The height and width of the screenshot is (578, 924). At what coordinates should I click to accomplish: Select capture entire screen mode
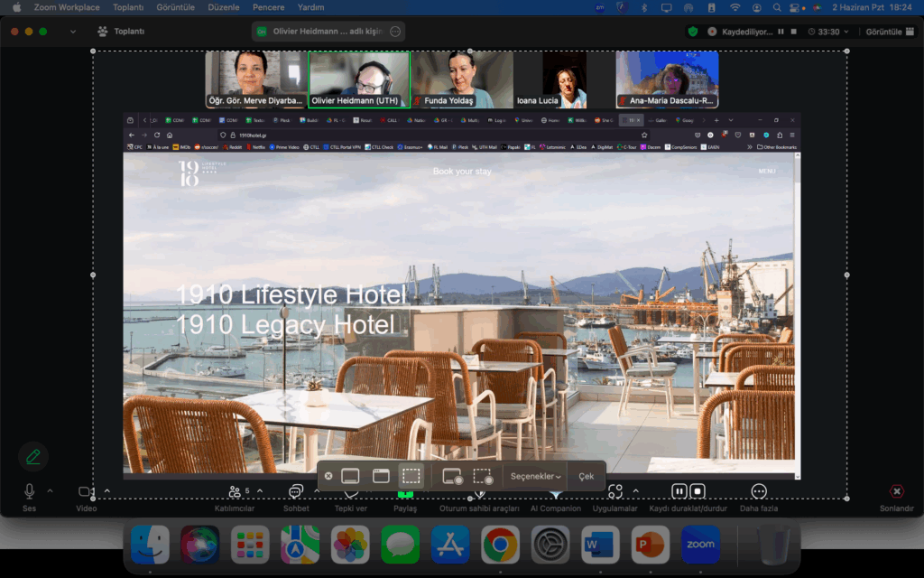[x=351, y=476]
